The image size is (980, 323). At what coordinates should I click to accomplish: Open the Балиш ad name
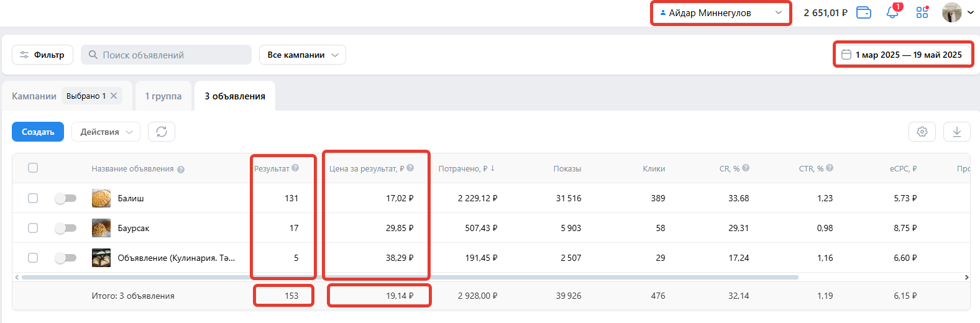click(x=131, y=198)
